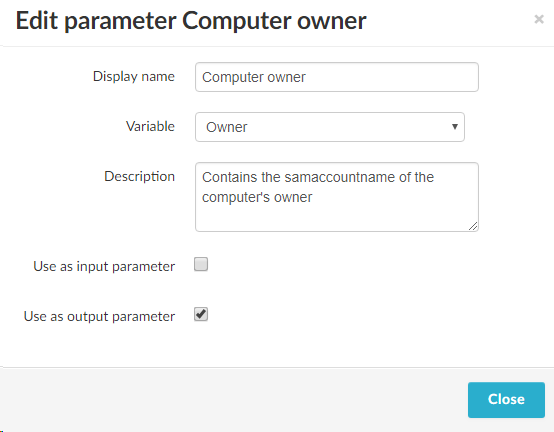Click the Description label

tap(139, 176)
